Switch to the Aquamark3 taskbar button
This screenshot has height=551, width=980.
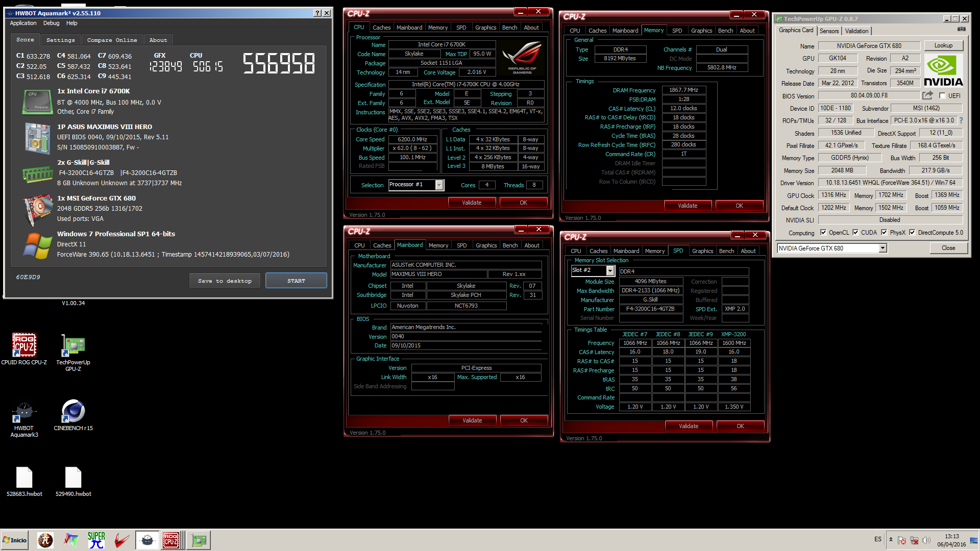click(x=147, y=540)
